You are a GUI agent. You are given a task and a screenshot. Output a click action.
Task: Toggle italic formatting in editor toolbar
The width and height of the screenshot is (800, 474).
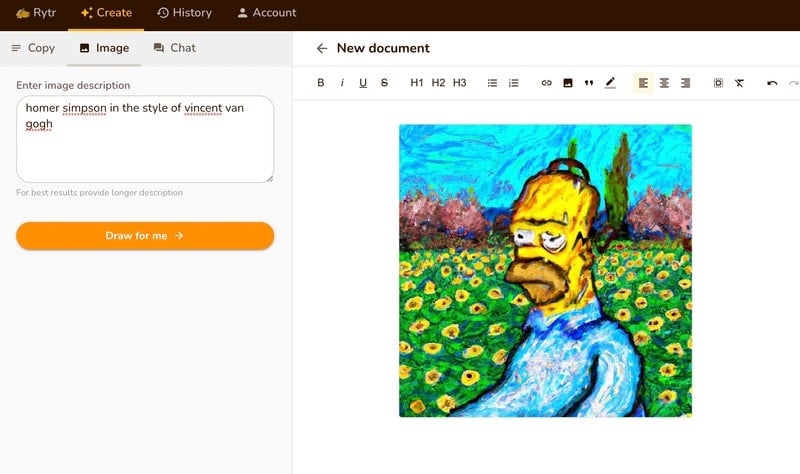click(x=342, y=83)
